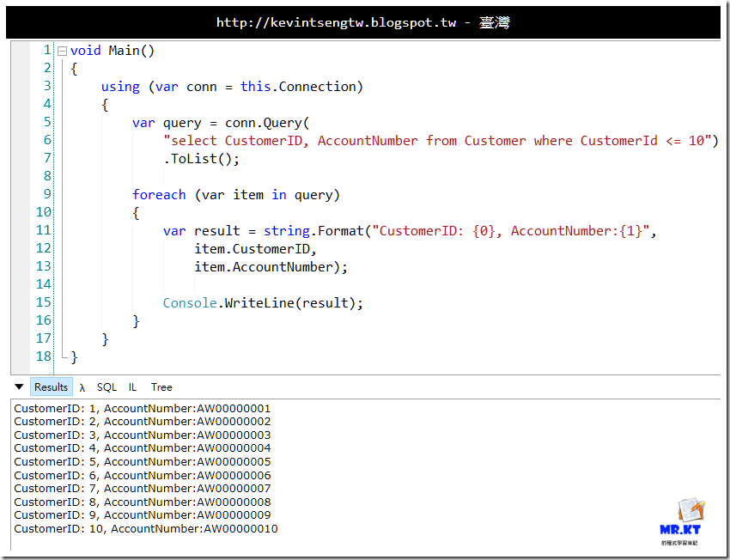
Task: Click result row 'CustomerID: 1, AccountNumber:AW00000001'
Action: 142,409
